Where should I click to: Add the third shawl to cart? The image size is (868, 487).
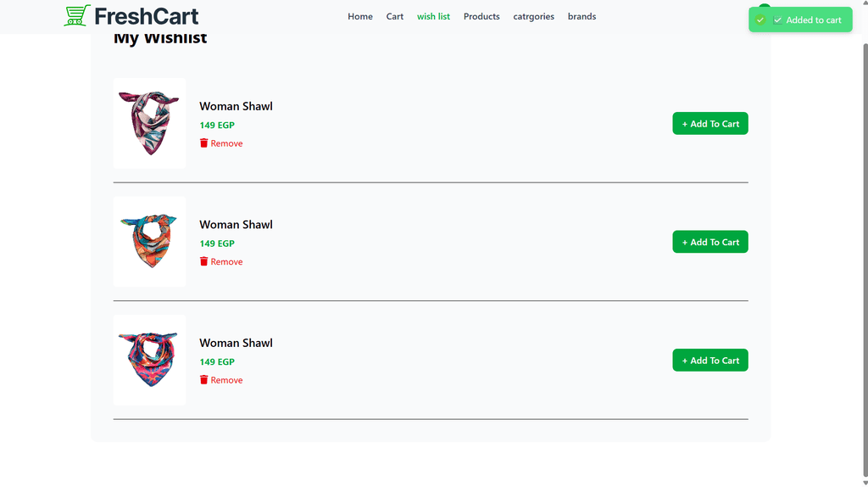coord(710,361)
